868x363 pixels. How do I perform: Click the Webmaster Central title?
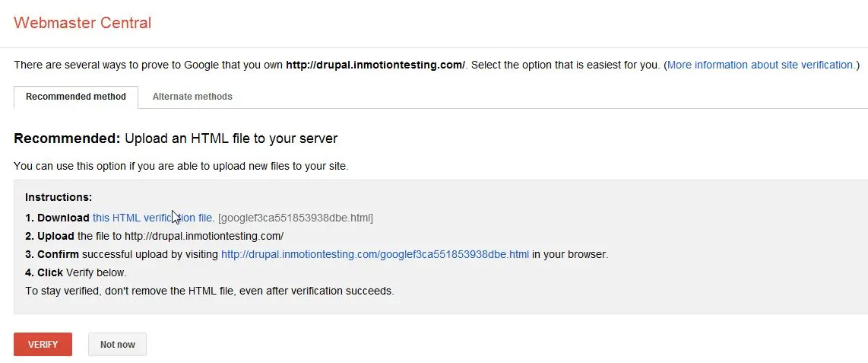[x=83, y=23]
